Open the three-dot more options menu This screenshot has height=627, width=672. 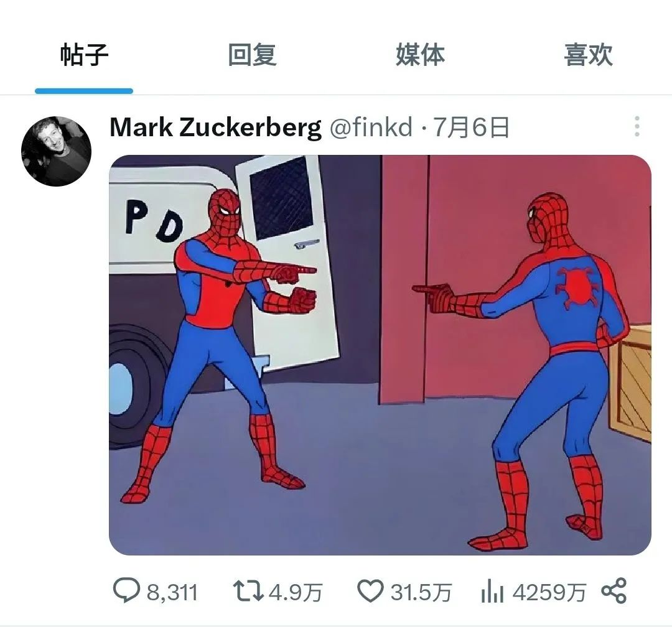[637, 126]
